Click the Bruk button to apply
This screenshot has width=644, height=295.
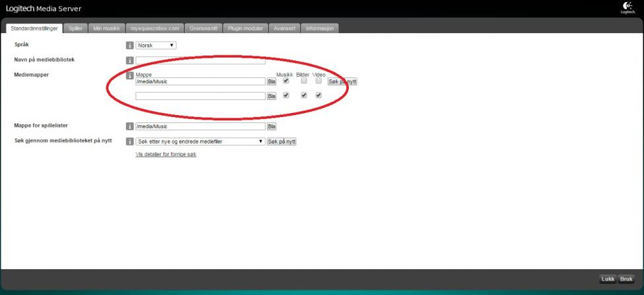coord(626,279)
